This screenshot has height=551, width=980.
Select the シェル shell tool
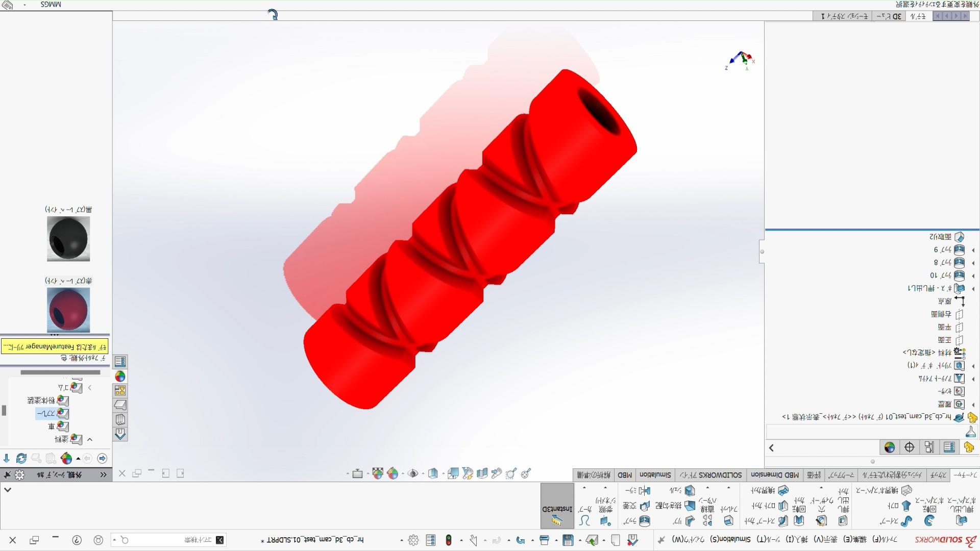pos(682,490)
